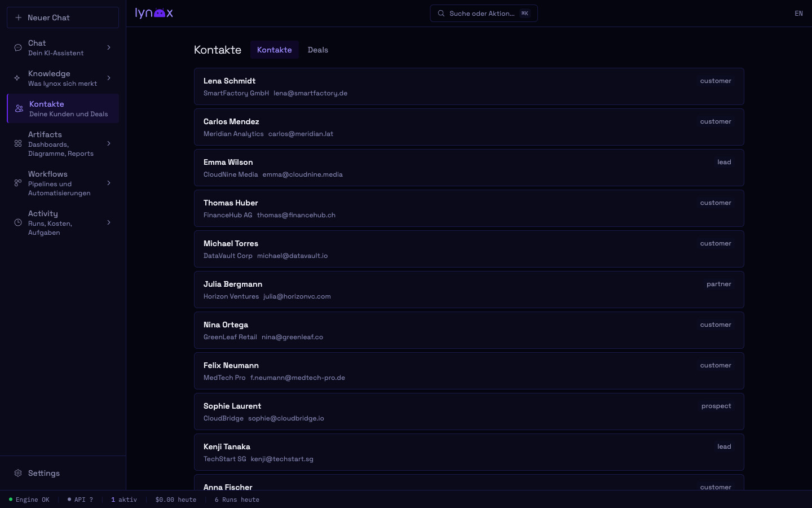Click the Activity clock icon

tap(18, 222)
